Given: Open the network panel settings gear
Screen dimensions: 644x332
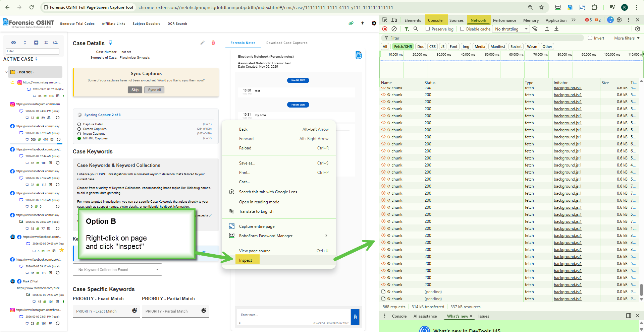Looking at the screenshot, I should (x=638, y=29).
